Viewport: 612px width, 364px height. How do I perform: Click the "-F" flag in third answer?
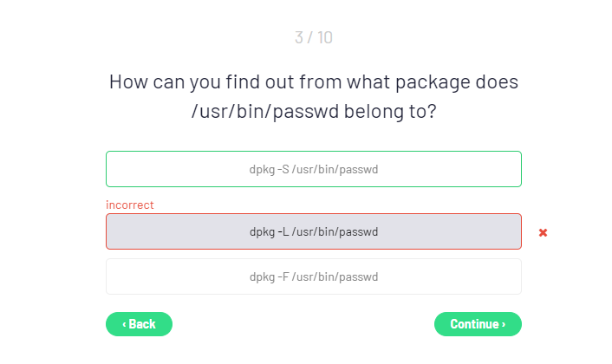(283, 276)
